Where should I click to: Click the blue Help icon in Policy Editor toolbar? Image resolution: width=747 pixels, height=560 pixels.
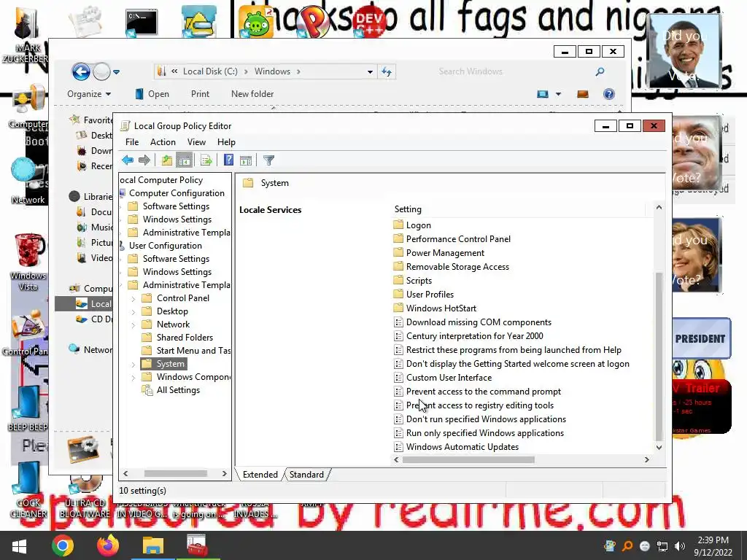[x=228, y=160]
